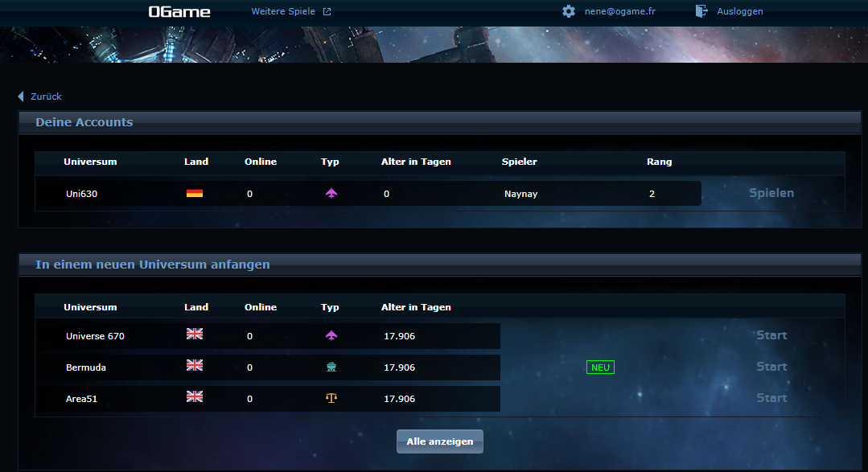Viewport: 868px width, 472px height.
Task: Log out via Ausloggen
Action: tap(739, 11)
